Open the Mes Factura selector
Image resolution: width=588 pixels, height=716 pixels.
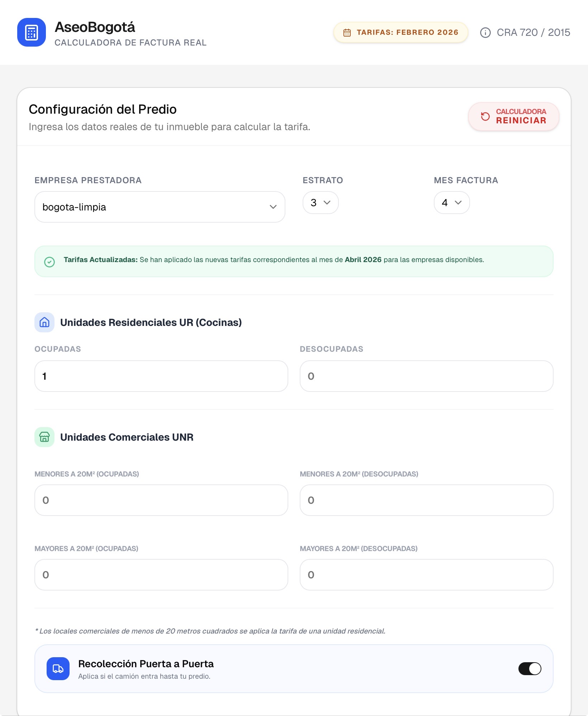pyautogui.click(x=451, y=203)
